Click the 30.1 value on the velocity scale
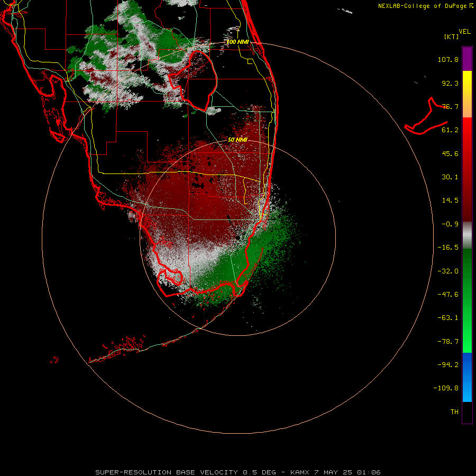The width and height of the screenshot is (476, 476). click(450, 177)
